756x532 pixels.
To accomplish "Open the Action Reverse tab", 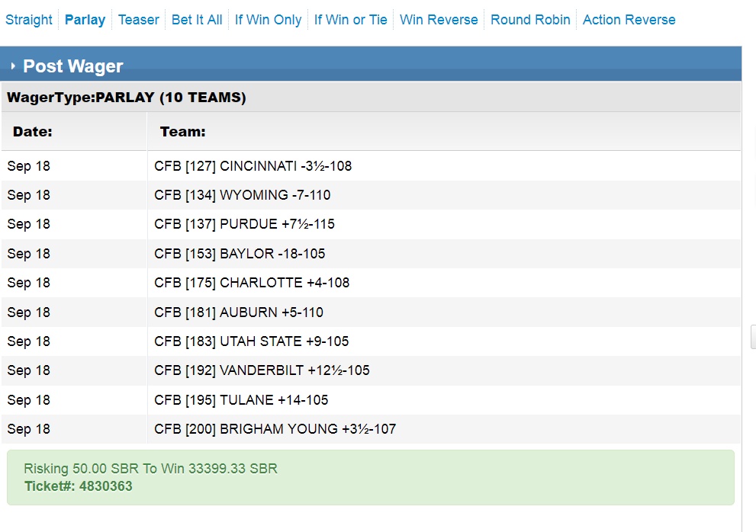I will [629, 20].
